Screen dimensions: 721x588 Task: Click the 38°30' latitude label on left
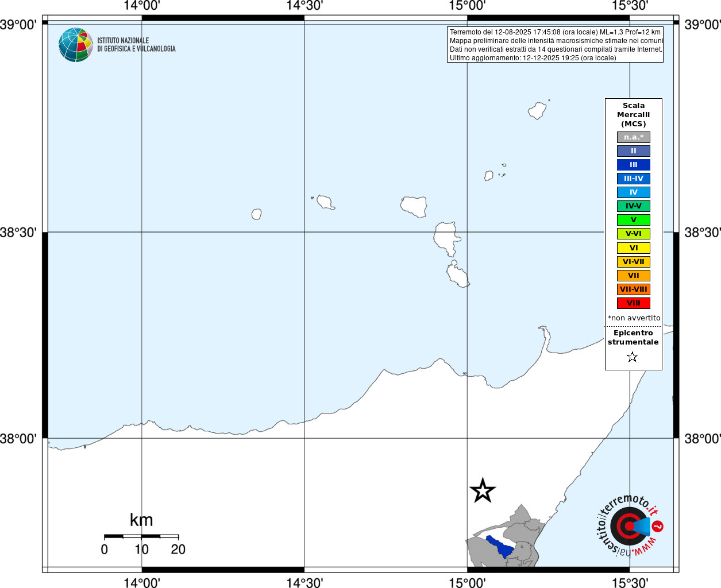[18, 233]
